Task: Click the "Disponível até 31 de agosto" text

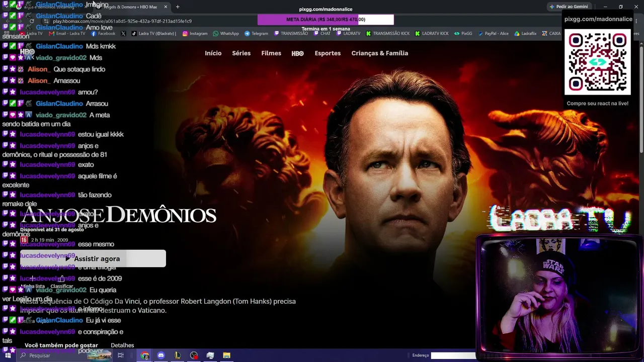Action: [x=52, y=229]
